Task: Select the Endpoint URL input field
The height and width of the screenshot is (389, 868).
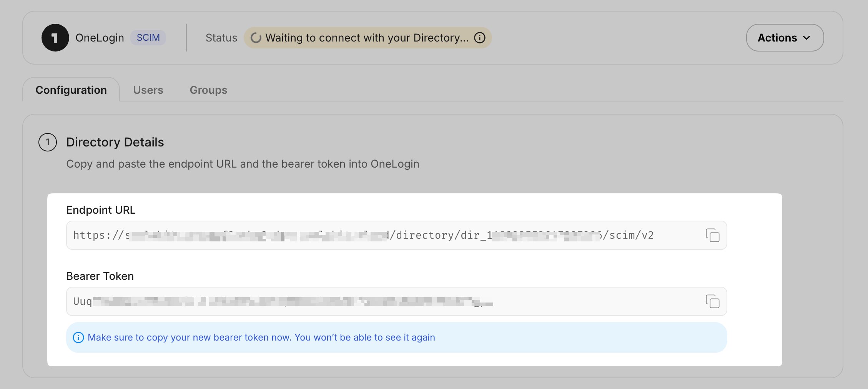Action: point(346,235)
